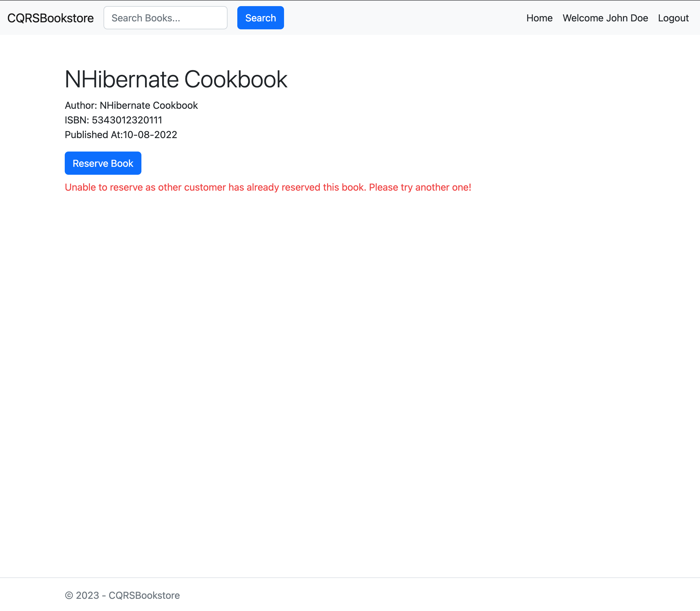The width and height of the screenshot is (700, 611).
Task: Log out using the Logout link
Action: click(673, 18)
